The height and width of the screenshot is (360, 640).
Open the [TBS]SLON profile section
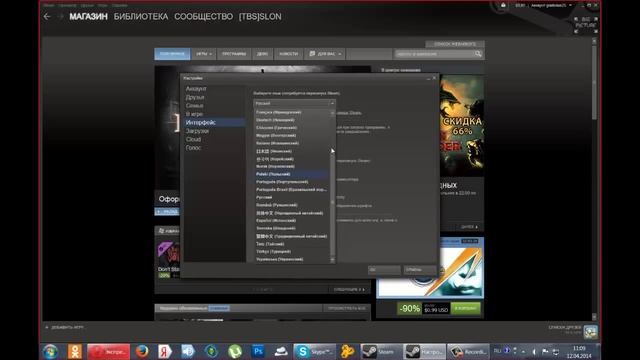tap(260, 17)
